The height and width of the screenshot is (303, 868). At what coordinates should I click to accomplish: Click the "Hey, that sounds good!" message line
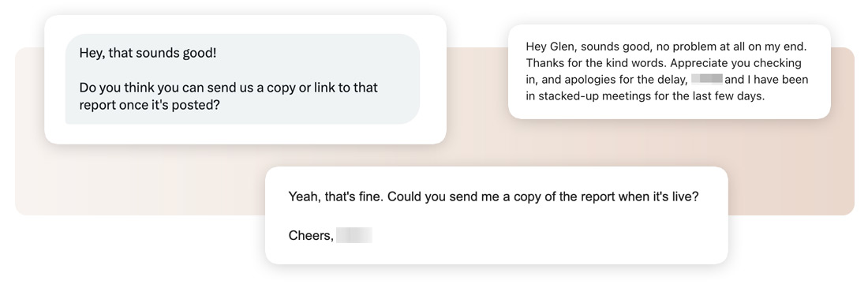148,53
